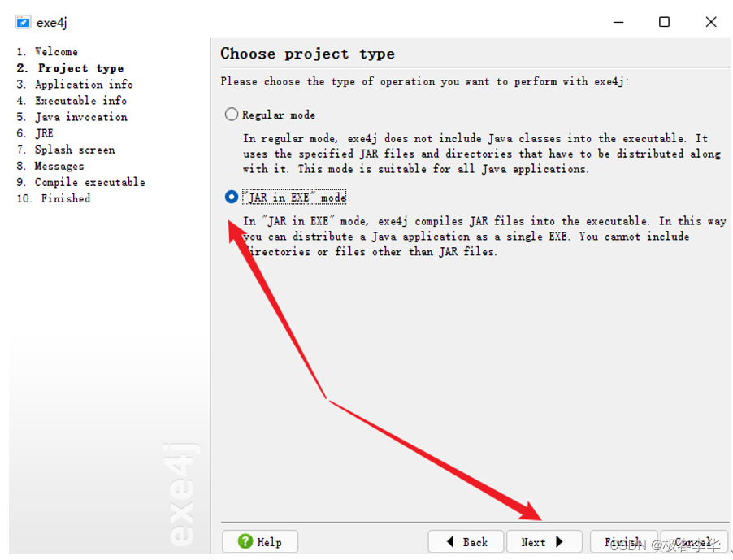Select the Regular mode radio button

[x=232, y=115]
